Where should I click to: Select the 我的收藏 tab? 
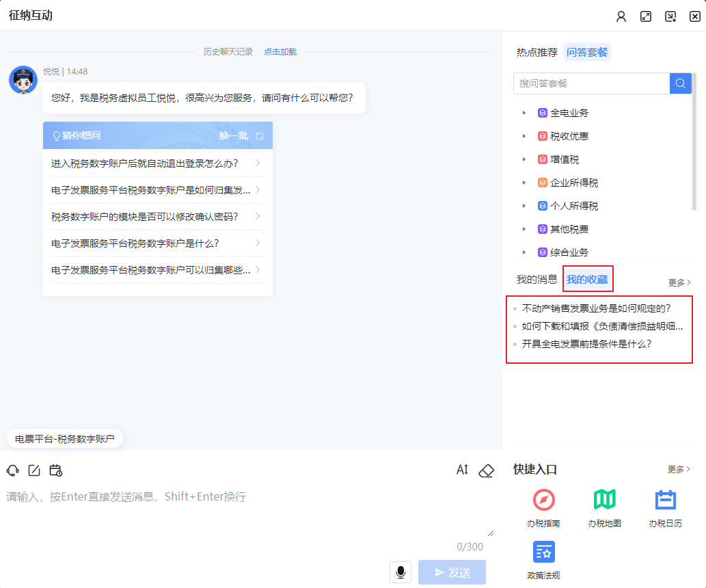click(x=587, y=280)
